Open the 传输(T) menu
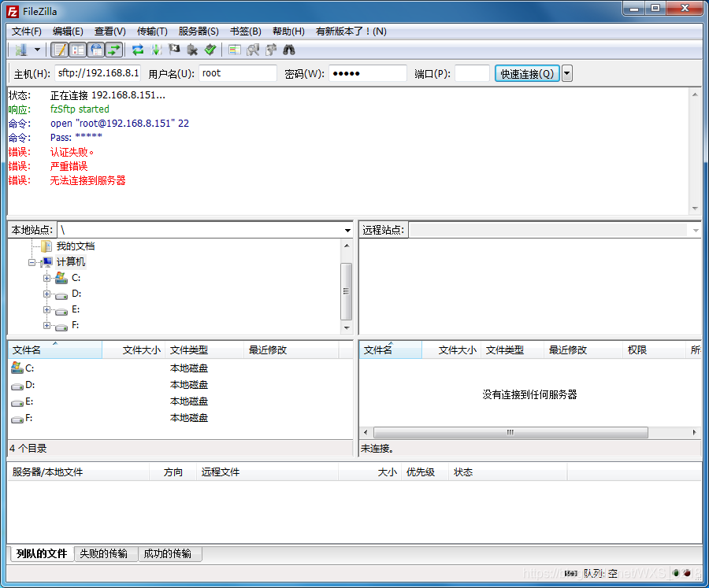This screenshot has height=588, width=709. tap(152, 31)
